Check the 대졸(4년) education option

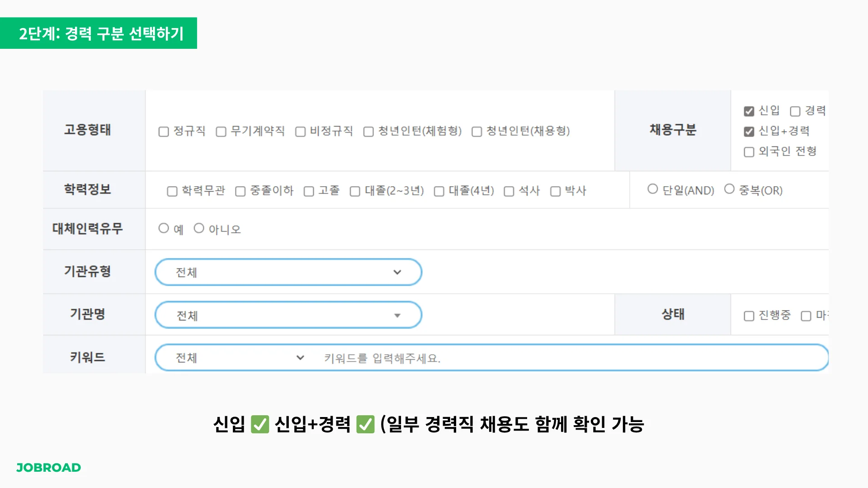tap(438, 191)
